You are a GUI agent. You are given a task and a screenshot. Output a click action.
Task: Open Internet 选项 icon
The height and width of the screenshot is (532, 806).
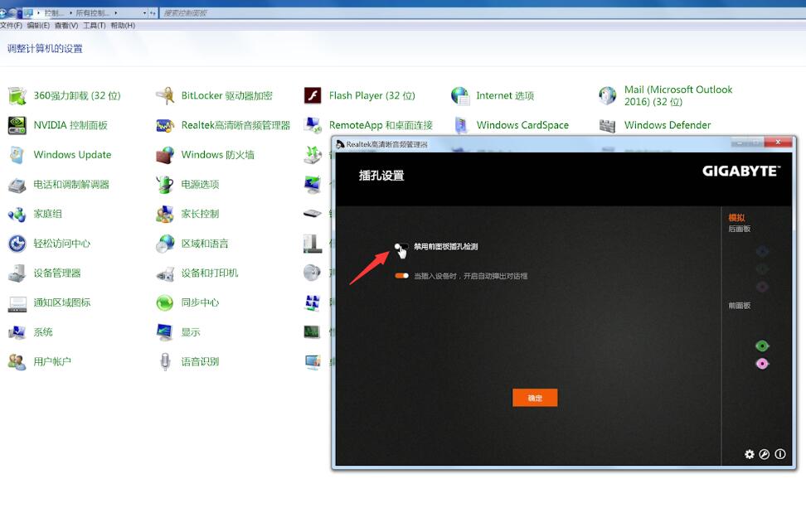460,95
